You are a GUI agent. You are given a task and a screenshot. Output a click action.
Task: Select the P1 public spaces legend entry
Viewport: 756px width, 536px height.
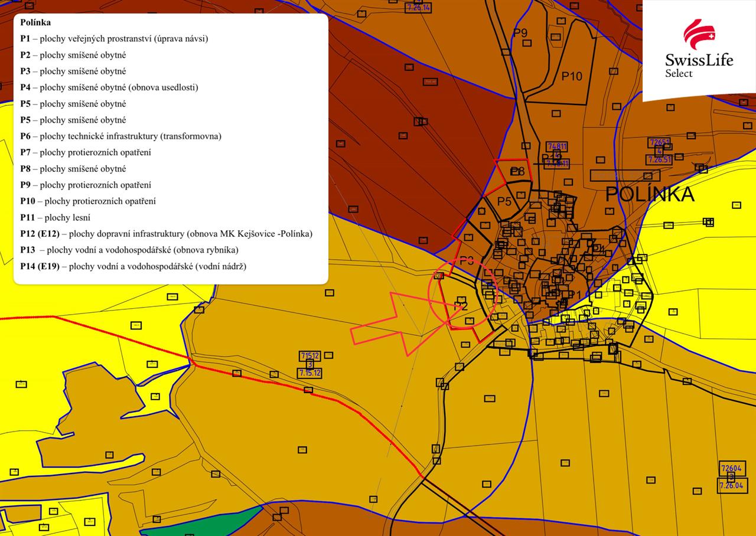click(114, 39)
